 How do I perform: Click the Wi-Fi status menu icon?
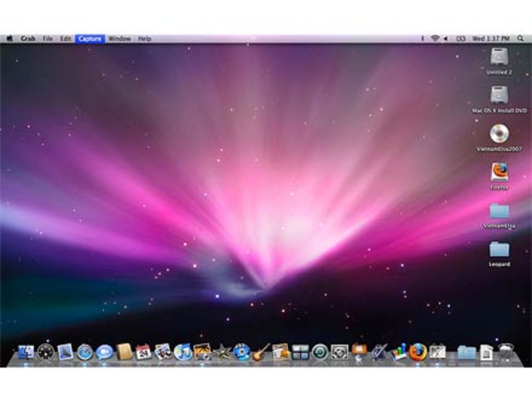click(435, 39)
